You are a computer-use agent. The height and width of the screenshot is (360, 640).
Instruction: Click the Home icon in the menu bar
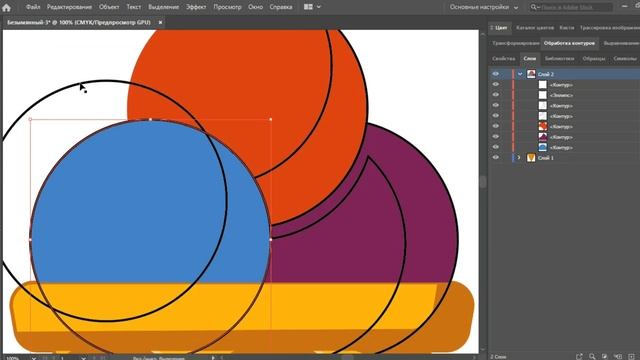pyautogui.click(x=6, y=7)
